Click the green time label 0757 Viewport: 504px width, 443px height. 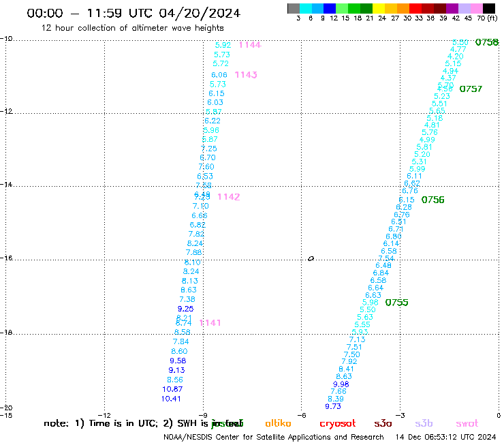tap(471, 89)
